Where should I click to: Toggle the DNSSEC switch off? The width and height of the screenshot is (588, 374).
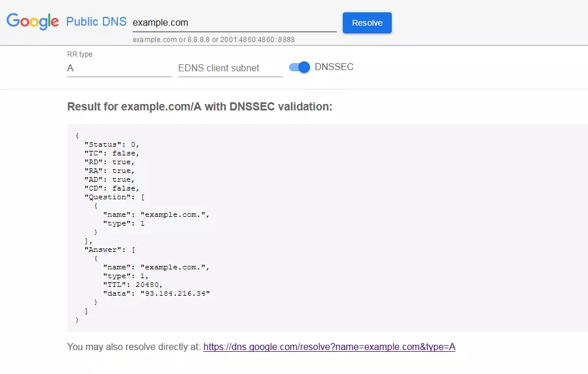[299, 67]
